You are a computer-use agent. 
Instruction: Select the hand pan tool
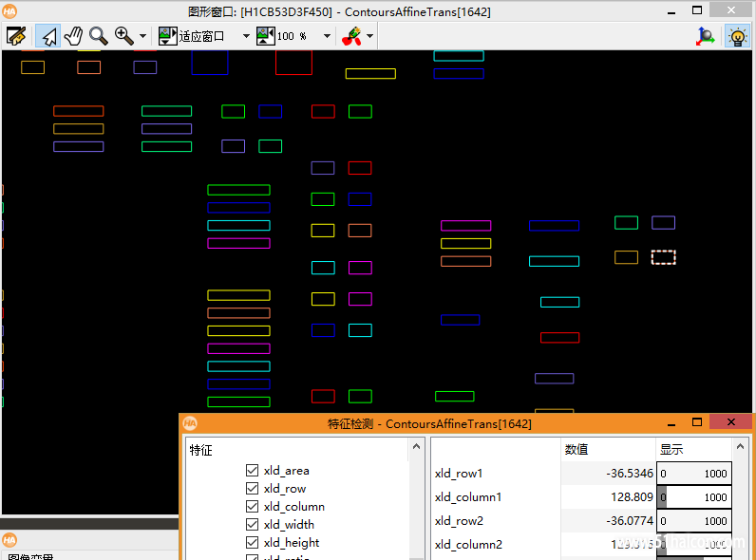(74, 36)
